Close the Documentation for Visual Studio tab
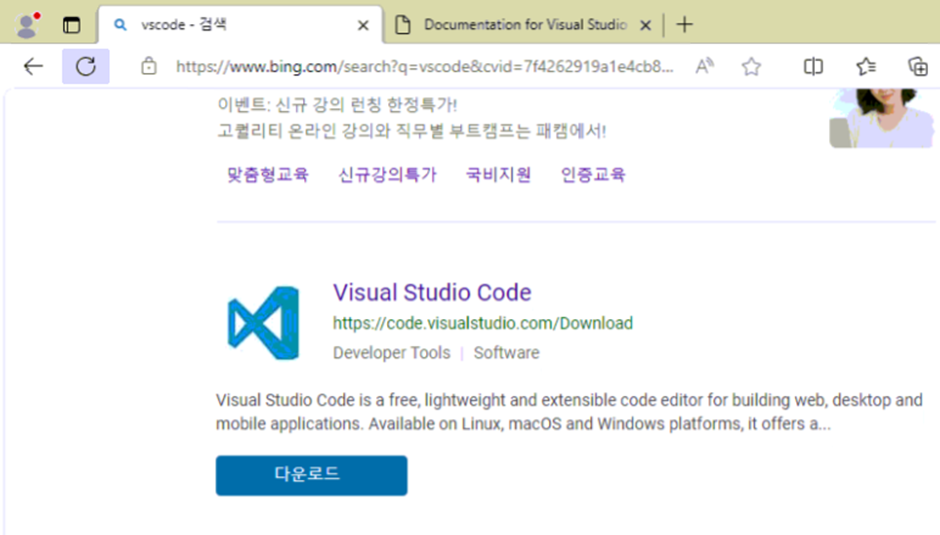 [645, 25]
